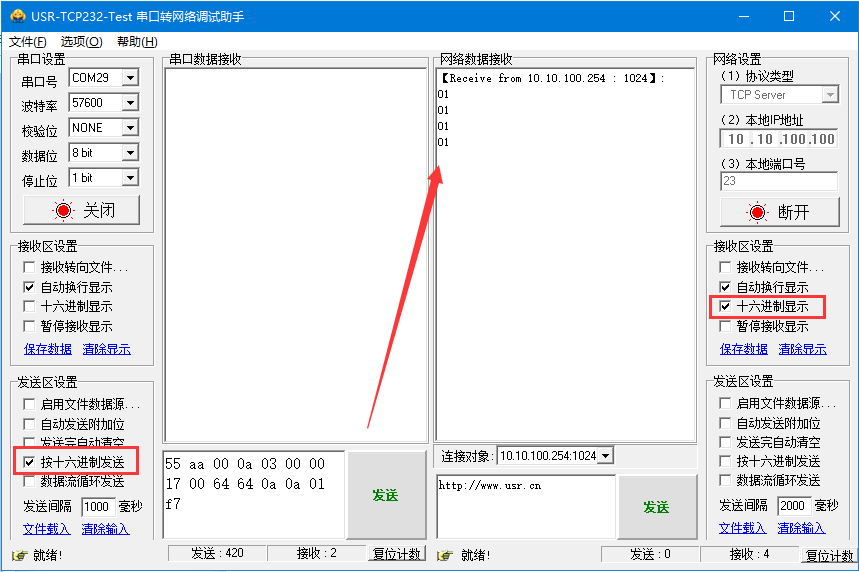
Task: Click network 清除显示 link
Action: pyautogui.click(x=802, y=349)
